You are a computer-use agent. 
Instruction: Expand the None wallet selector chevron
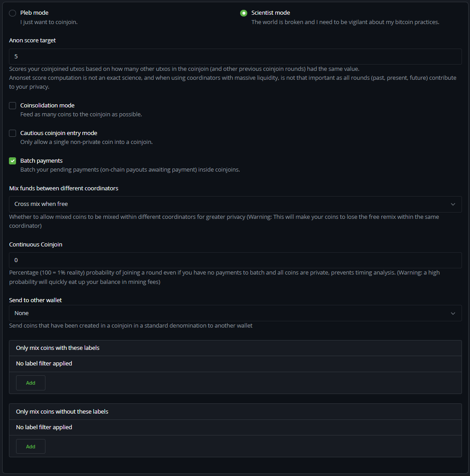453,313
